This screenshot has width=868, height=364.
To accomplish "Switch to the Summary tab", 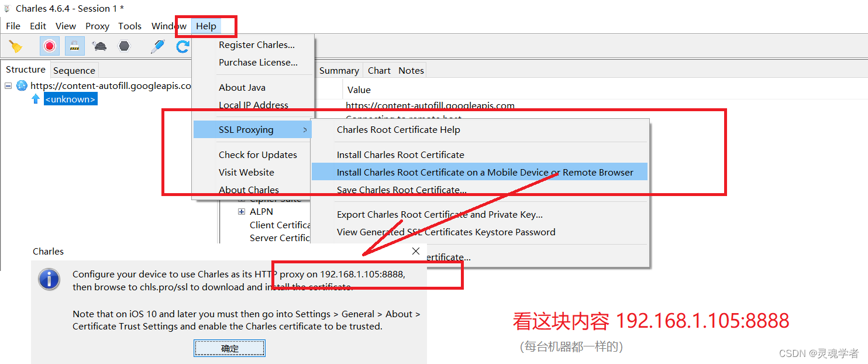I will pyautogui.click(x=339, y=70).
